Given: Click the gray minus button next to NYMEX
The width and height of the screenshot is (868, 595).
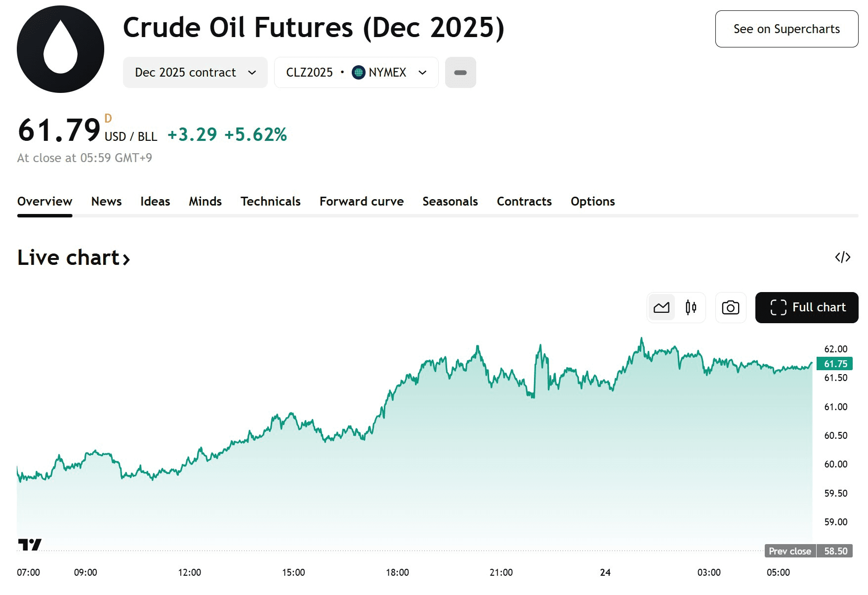Looking at the screenshot, I should point(460,73).
